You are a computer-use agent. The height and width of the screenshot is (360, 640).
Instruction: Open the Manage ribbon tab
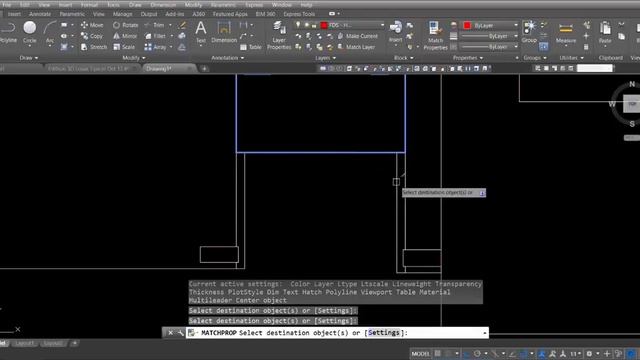[x=122, y=14]
